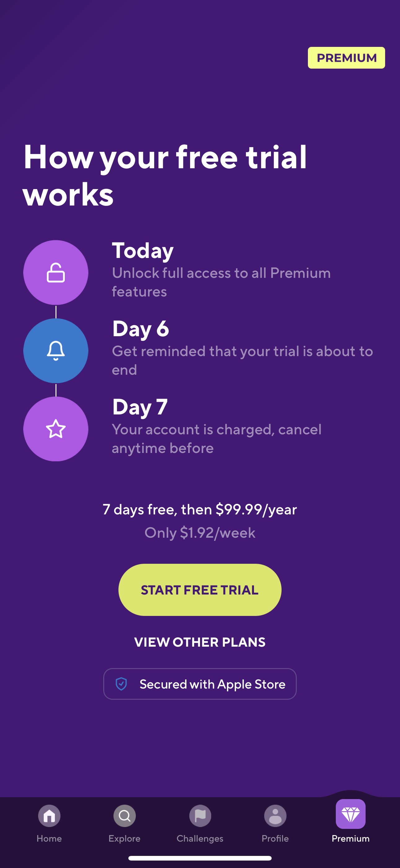Click Secured with Apple Store

(200, 684)
